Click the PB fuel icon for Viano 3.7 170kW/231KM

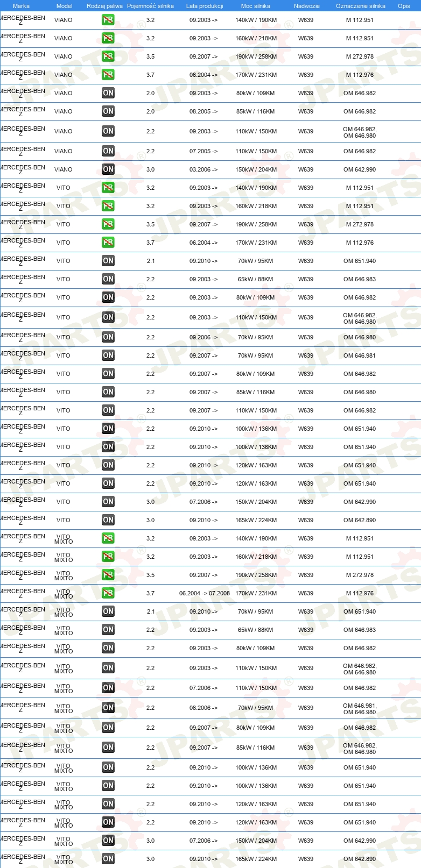pyautogui.click(x=108, y=75)
